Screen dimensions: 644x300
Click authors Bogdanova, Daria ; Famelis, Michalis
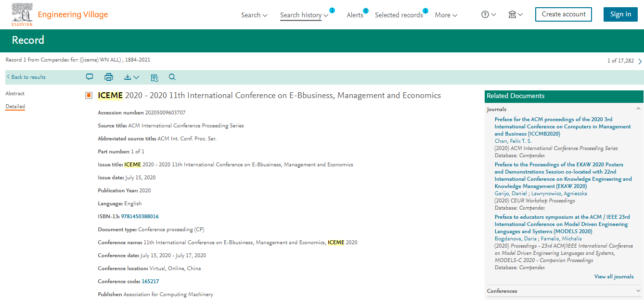coord(538,238)
